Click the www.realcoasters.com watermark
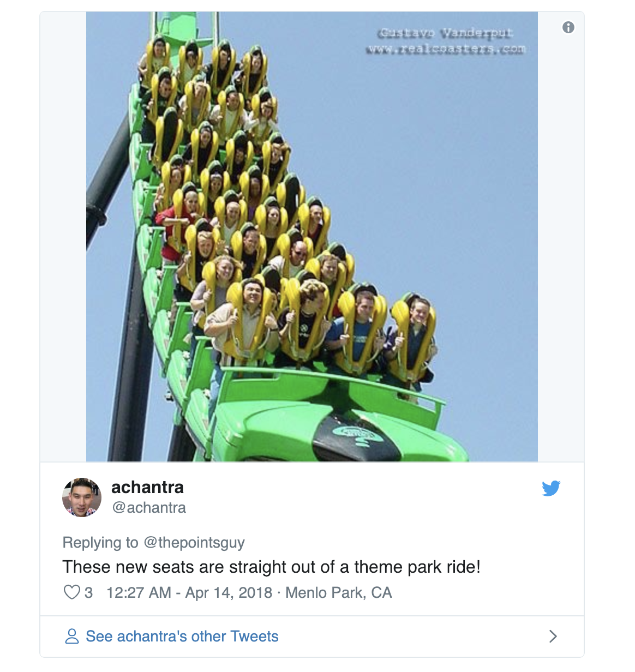The height and width of the screenshot is (672, 635). click(446, 49)
